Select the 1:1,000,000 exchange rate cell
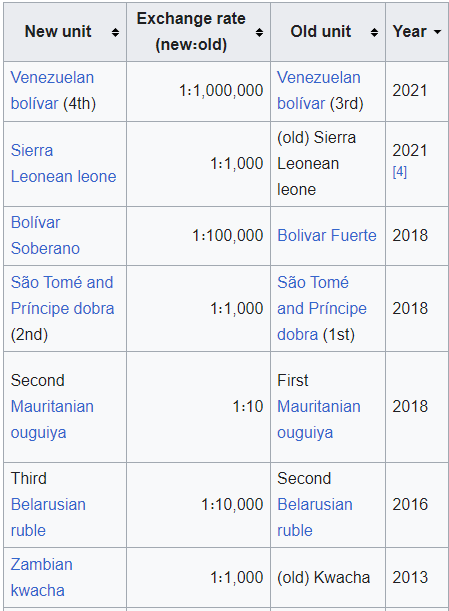The width and height of the screenshot is (449, 611). [198, 91]
